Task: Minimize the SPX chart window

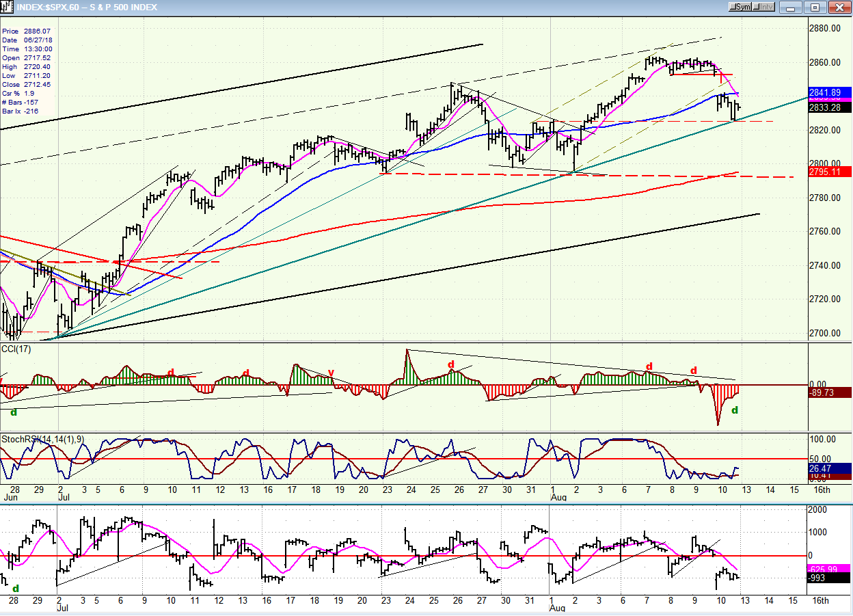Action: [x=791, y=7]
